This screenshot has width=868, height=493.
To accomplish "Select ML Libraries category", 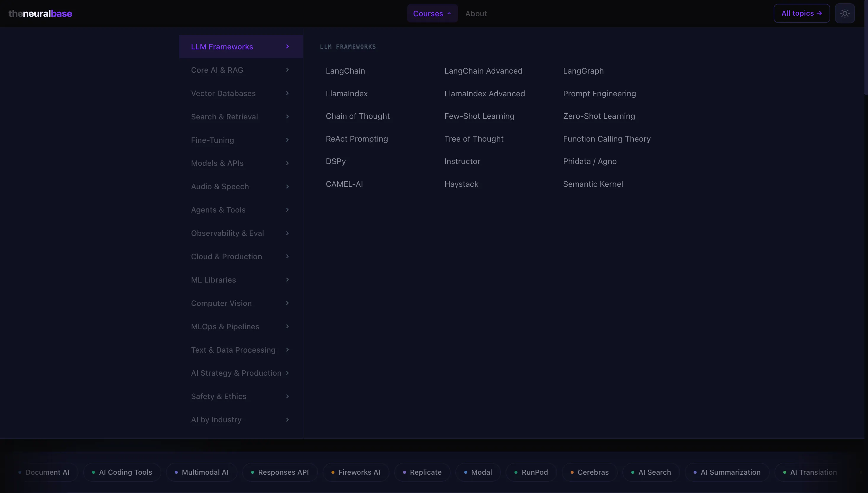I will pos(241,280).
